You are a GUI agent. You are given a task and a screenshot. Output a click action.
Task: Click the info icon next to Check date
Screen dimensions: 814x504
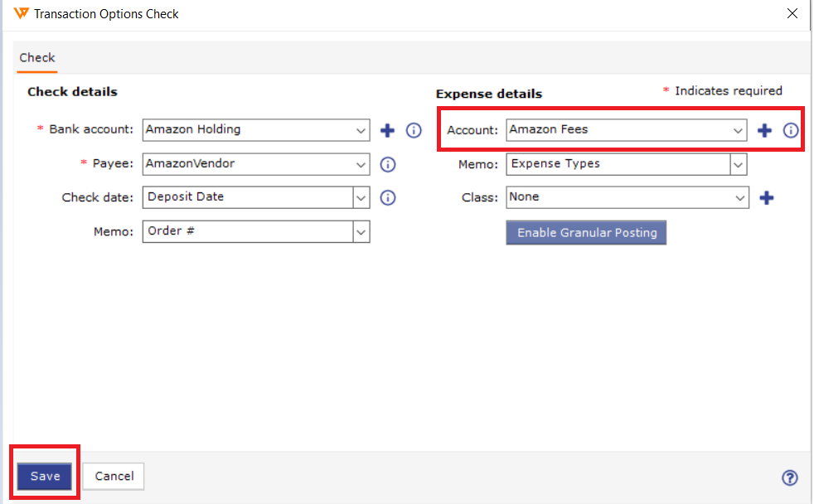(388, 198)
